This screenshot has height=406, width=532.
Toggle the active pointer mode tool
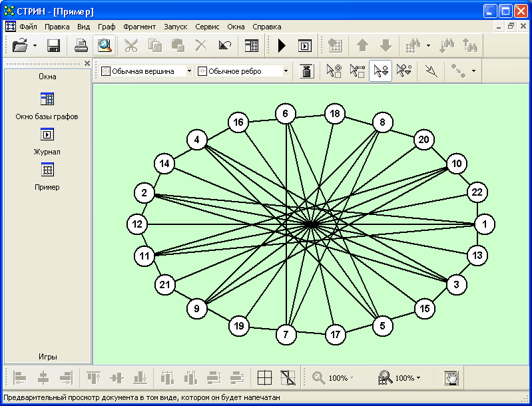pyautogui.click(x=380, y=71)
